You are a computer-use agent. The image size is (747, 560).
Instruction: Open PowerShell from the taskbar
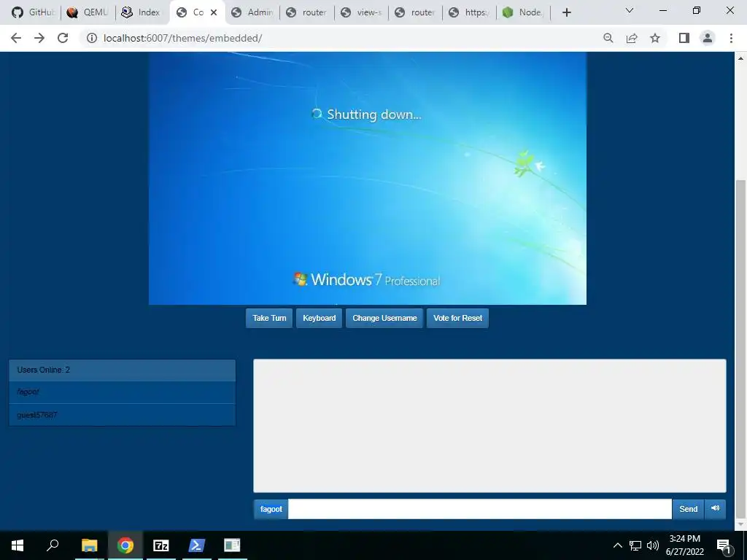click(197, 545)
